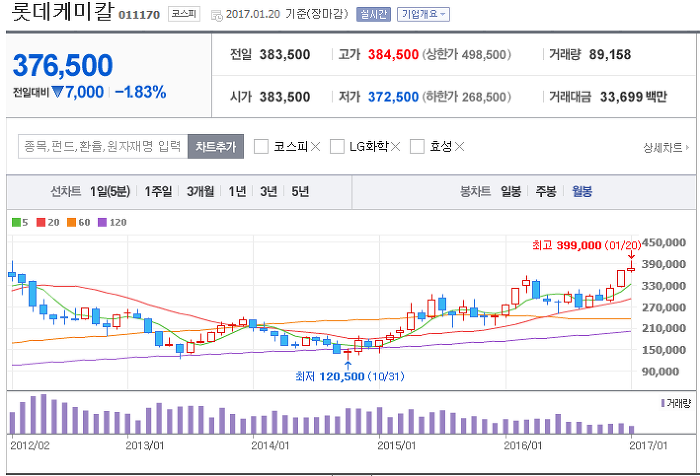Image resolution: width=700 pixels, height=476 pixels.
Task: Click the 90,000 y-axis price label
Action: (660, 372)
